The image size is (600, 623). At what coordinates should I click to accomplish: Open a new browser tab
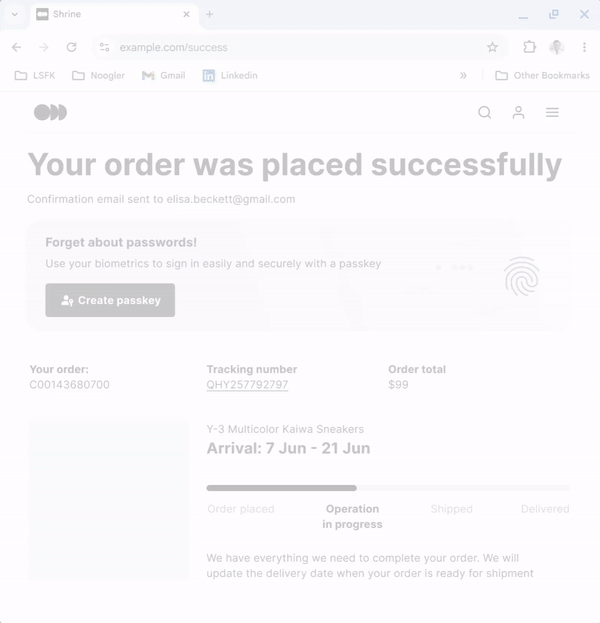(209, 14)
